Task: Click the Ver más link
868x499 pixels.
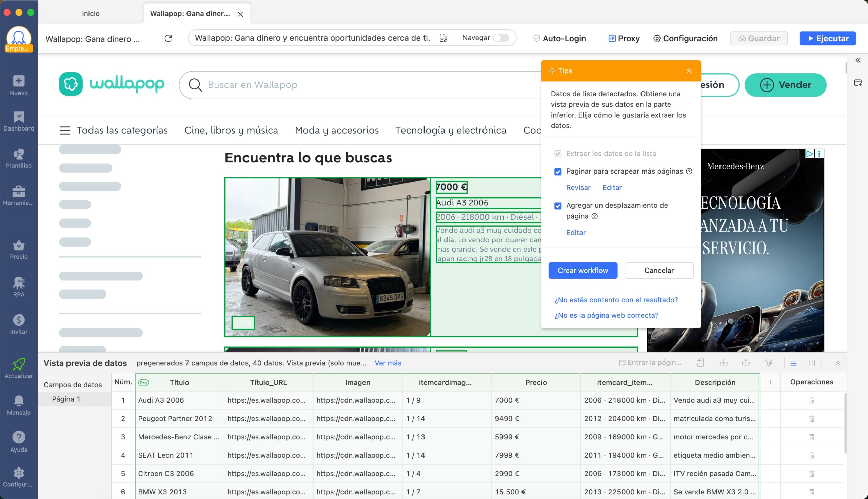Action: [388, 363]
